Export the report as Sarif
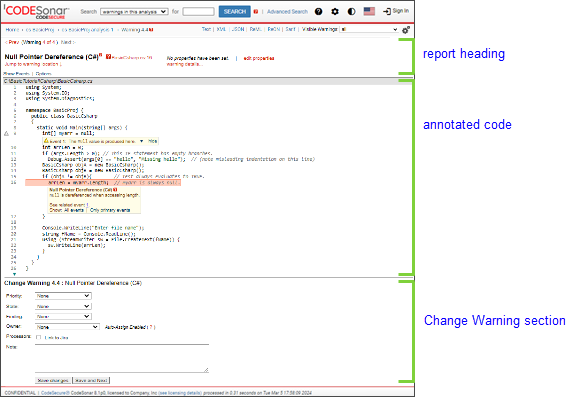Image resolution: width=566 pixels, height=397 pixels. click(x=290, y=29)
